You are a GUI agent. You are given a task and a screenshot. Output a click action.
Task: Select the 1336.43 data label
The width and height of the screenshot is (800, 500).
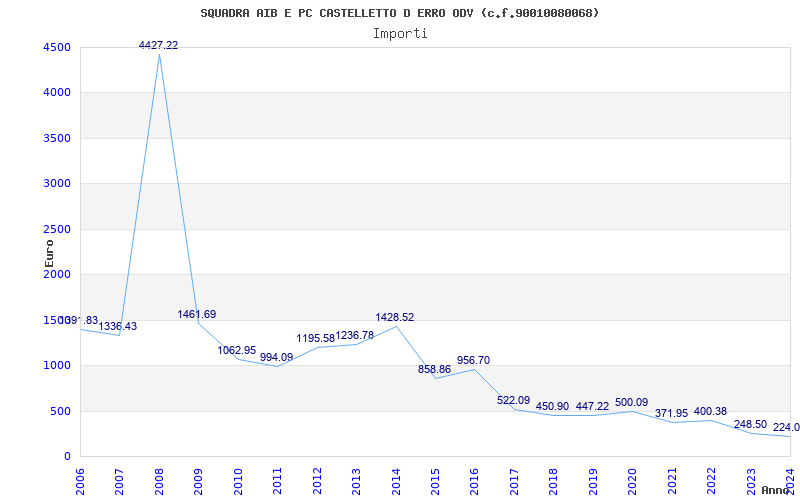118,327
